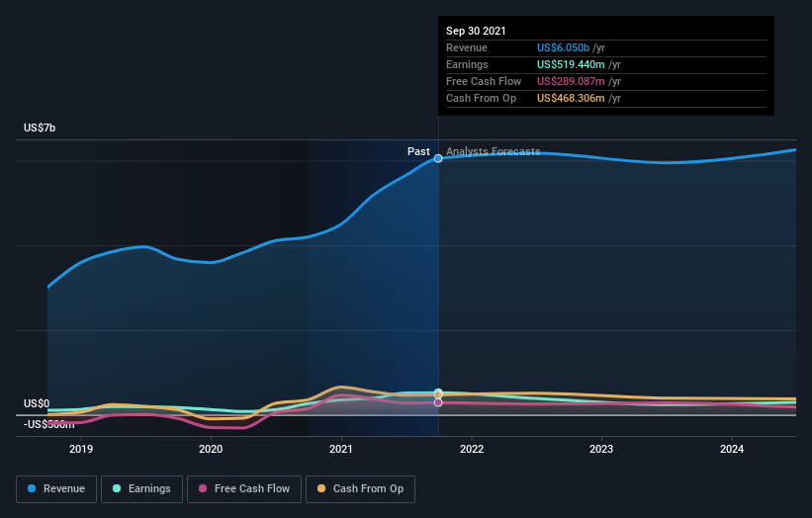This screenshot has width=812, height=518.
Task: Click the Past label on chart
Action: (418, 151)
